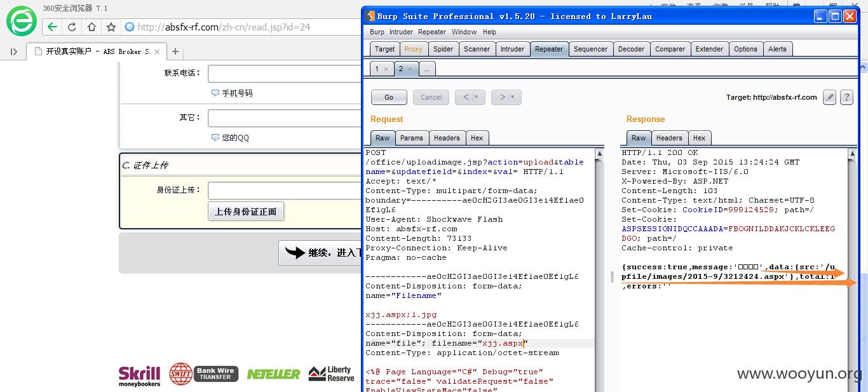Close Repeater request tab 1

click(x=386, y=69)
